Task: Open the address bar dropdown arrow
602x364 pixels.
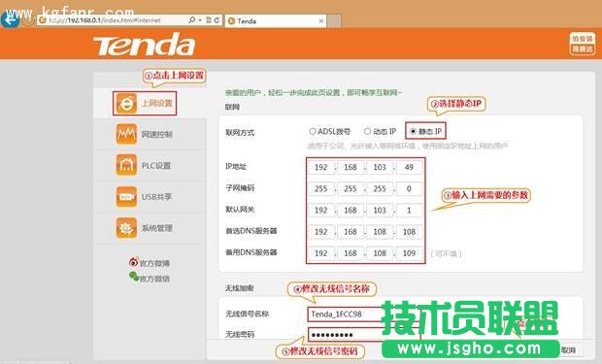Action: [x=200, y=20]
